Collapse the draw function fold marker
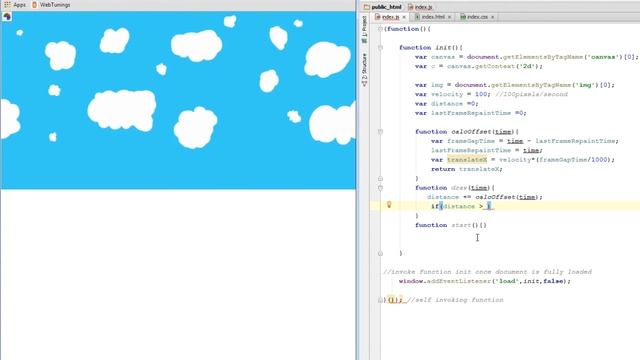 tap(380, 188)
